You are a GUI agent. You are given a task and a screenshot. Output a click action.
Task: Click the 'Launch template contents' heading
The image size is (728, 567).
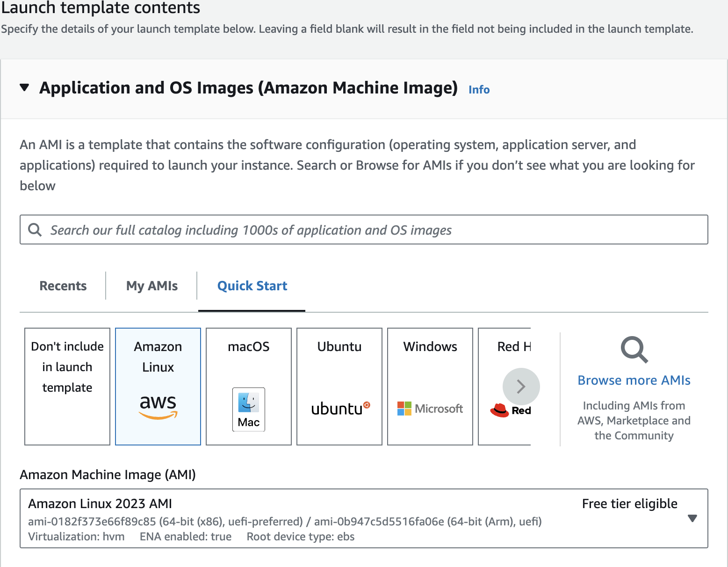pos(101,7)
